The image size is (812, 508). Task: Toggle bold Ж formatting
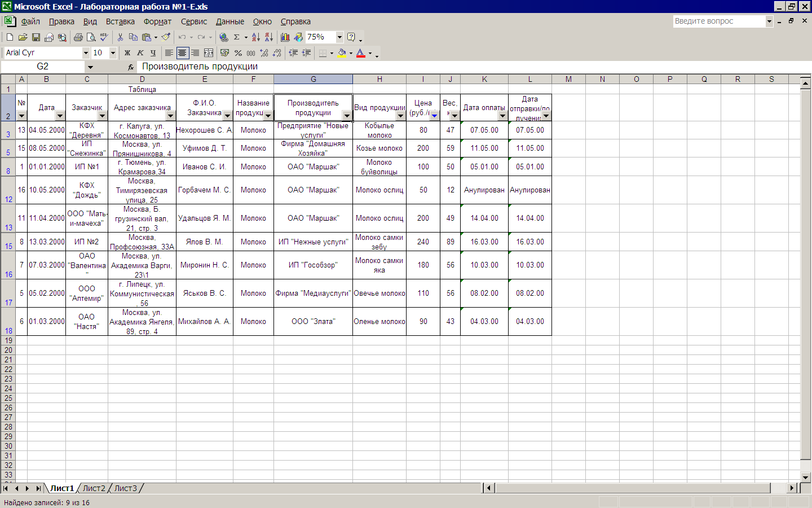coord(127,53)
